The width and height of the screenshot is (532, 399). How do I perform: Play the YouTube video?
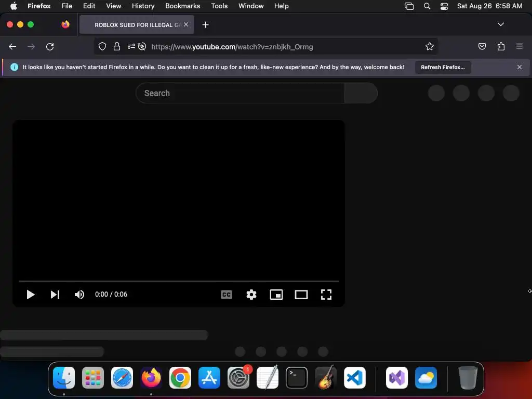click(31, 295)
